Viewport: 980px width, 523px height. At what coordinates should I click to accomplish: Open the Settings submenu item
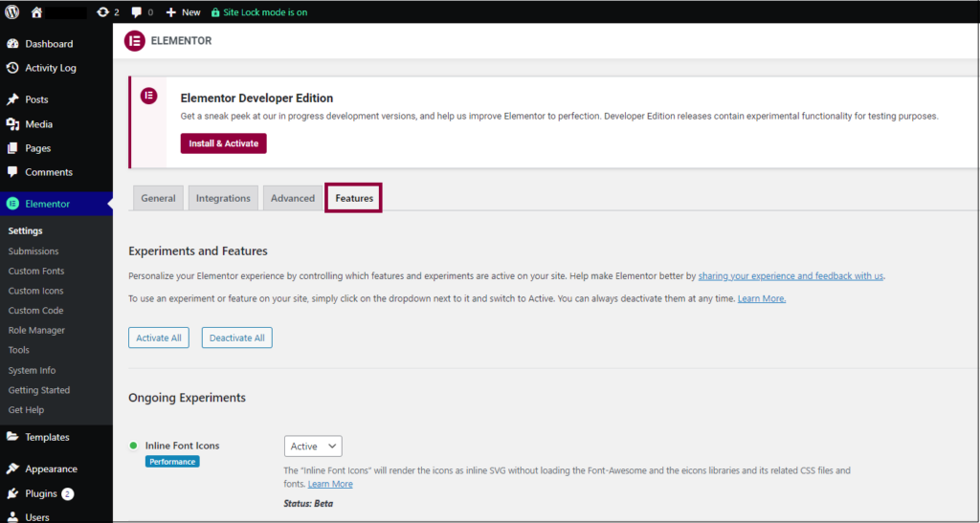[26, 231]
